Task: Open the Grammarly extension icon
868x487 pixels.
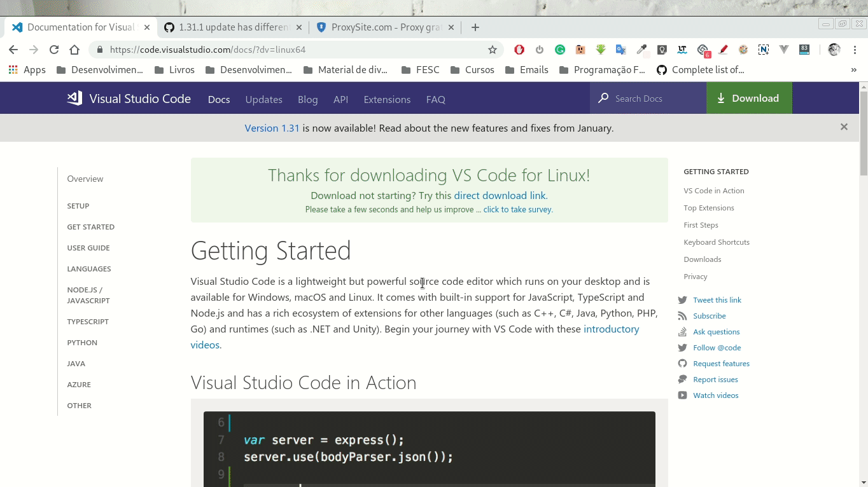Action: tap(560, 50)
